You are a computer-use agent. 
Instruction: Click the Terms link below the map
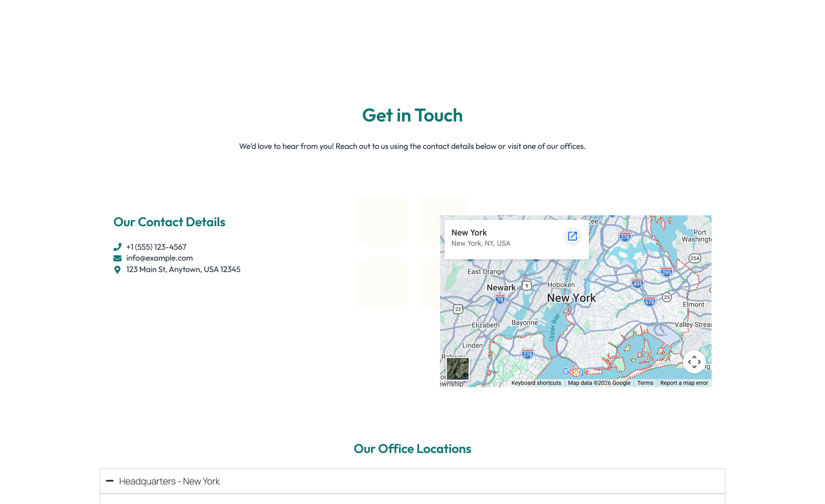pyautogui.click(x=645, y=382)
